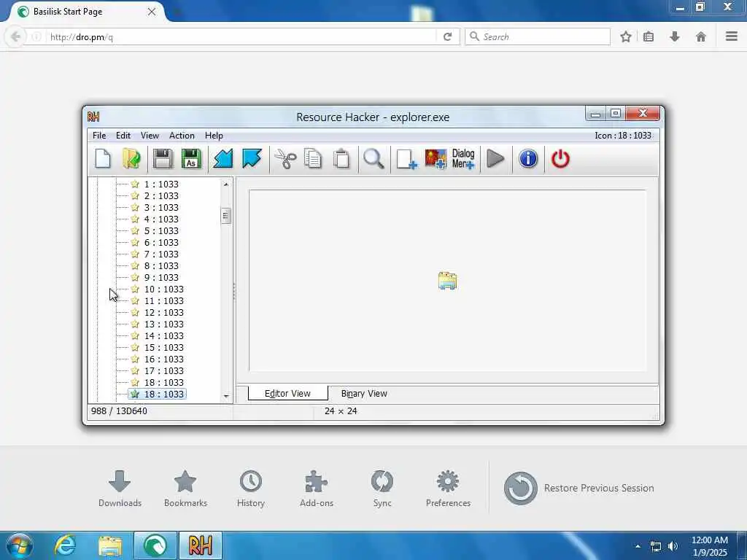Open the Edit menu in Resource Hacker
The width and height of the screenshot is (747, 560).
point(123,136)
